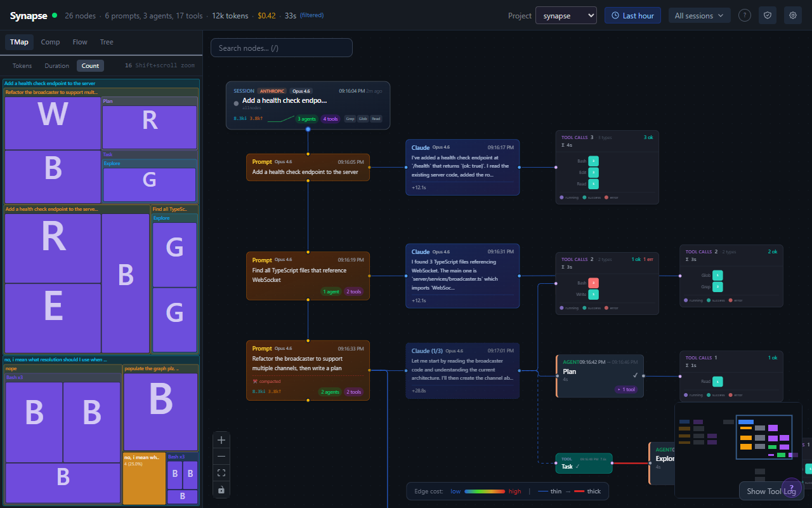Image resolution: width=812 pixels, height=508 pixels.
Task: Click the shield icon in the top bar
Action: pos(768,15)
